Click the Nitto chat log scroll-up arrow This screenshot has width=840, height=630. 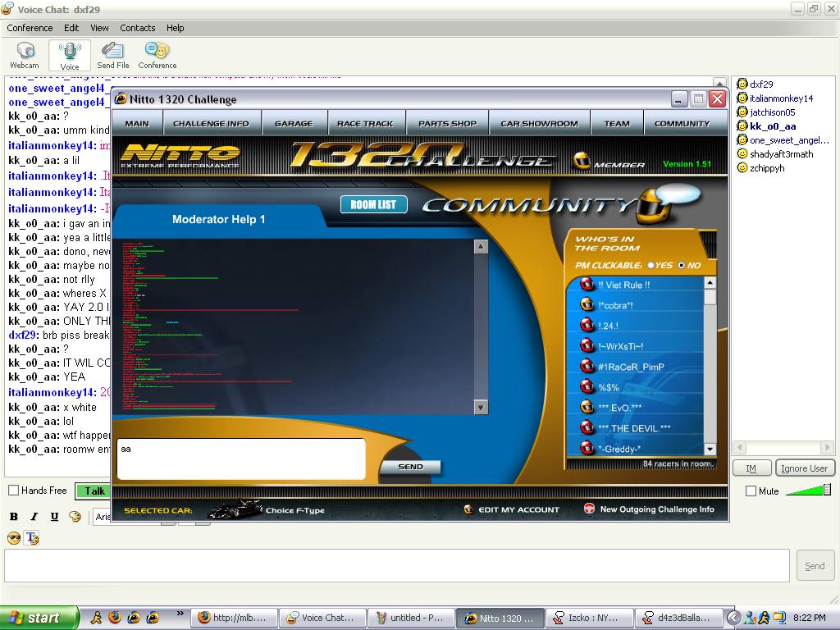point(481,246)
